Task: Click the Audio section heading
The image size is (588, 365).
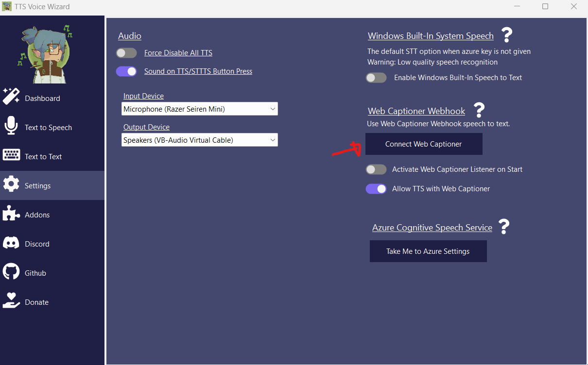Action: [x=130, y=36]
